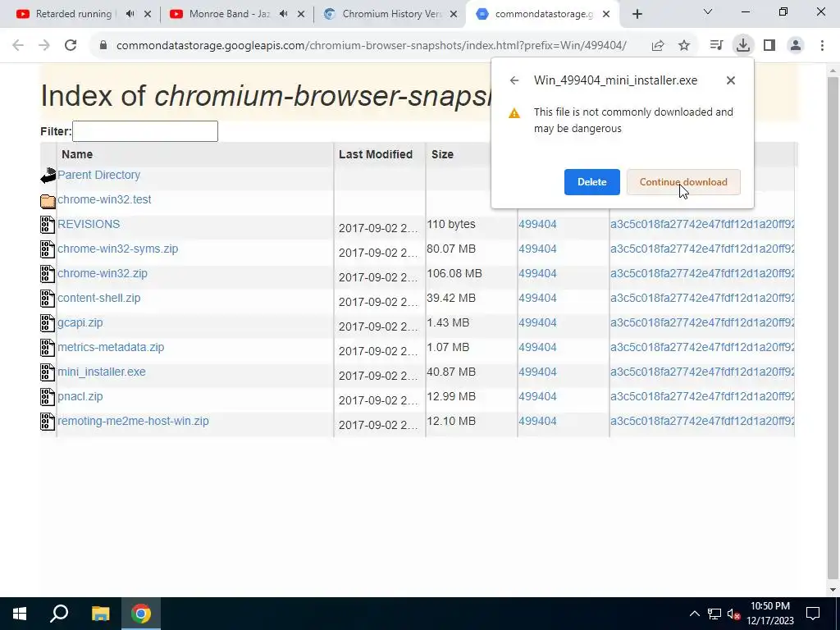The image size is (840, 630).
Task: Click file icon beside mini_installer.exe
Action: tap(48, 372)
